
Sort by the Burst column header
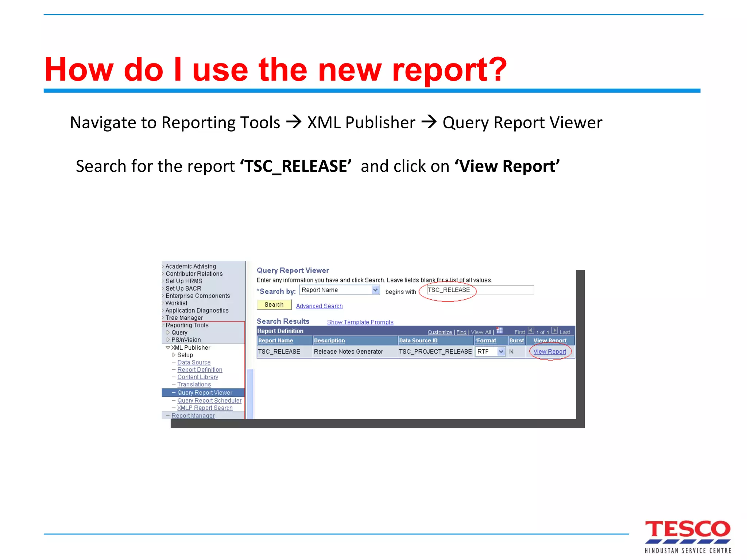point(516,341)
